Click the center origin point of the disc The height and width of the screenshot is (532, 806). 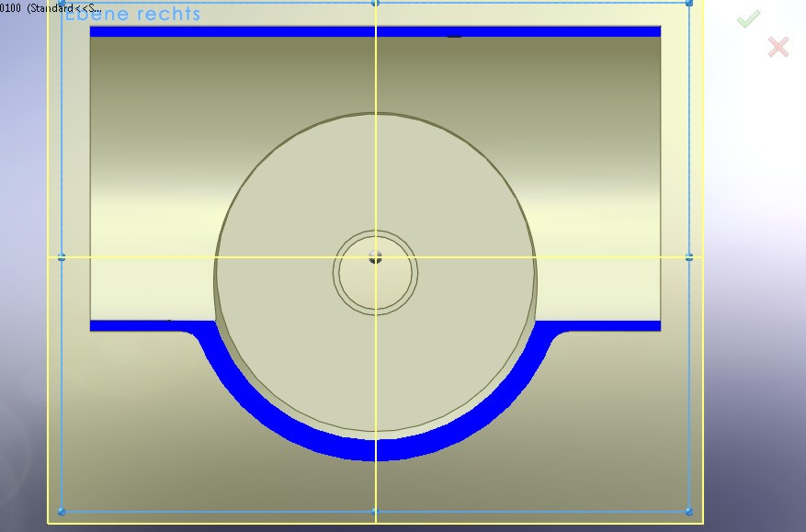(374, 258)
